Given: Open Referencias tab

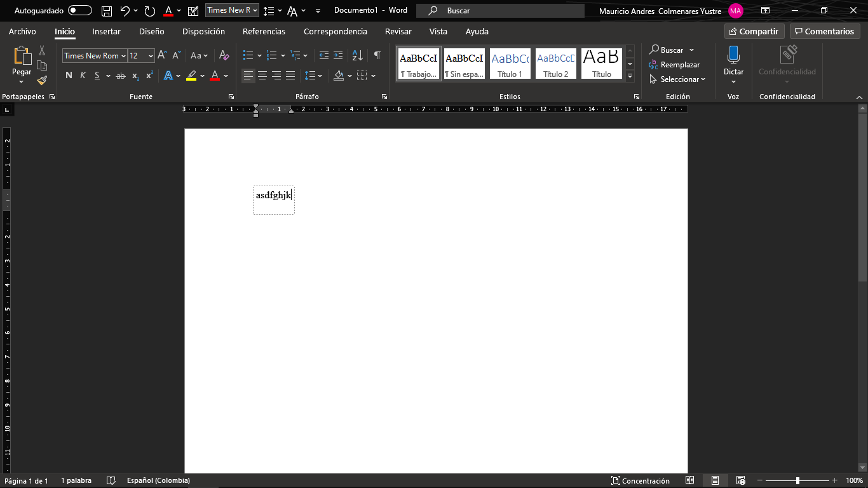Looking at the screenshot, I should [264, 31].
